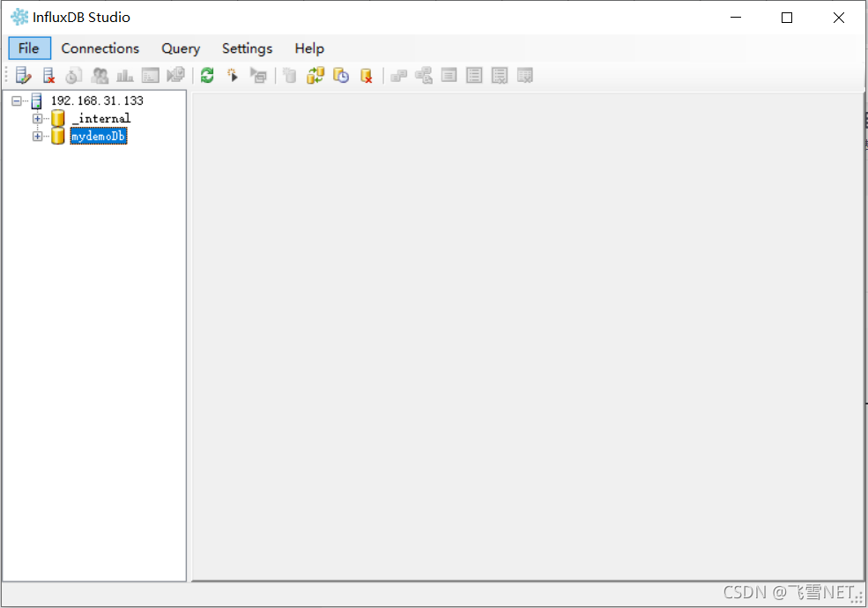Expand the _internal database node
This screenshot has height=608, width=868.
(37, 118)
